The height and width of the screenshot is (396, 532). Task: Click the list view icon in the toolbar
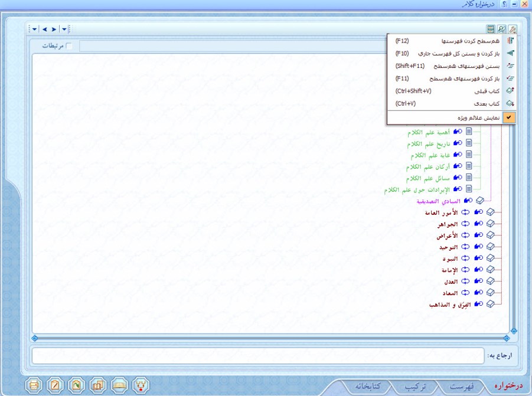(x=491, y=29)
